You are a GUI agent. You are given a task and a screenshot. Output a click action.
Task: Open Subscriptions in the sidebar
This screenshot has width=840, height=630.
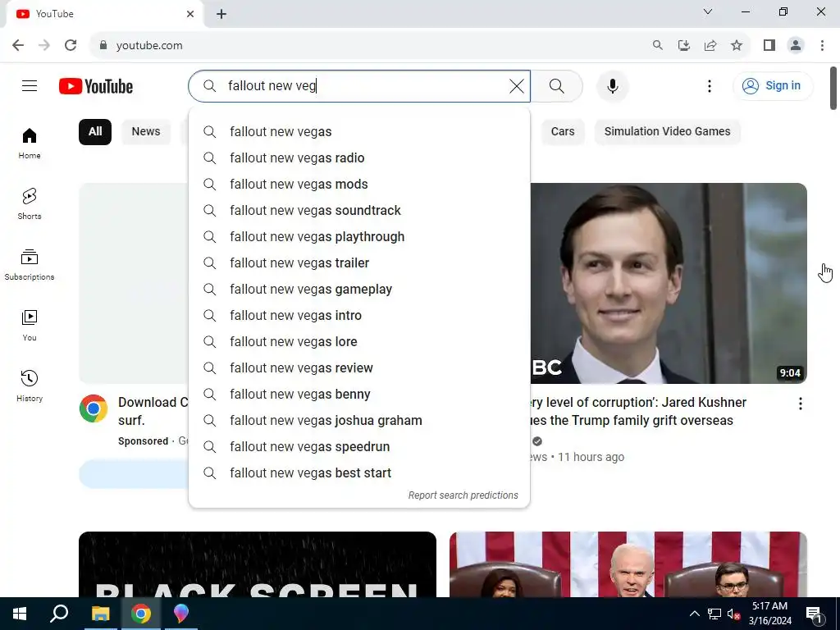[x=30, y=265]
